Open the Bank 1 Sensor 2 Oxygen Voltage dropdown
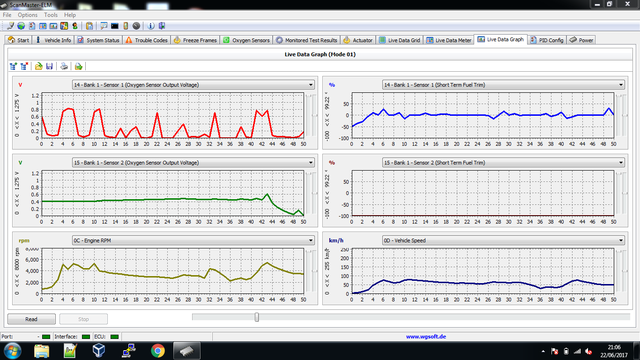Screen dimensions: 640x360 click(193, 162)
